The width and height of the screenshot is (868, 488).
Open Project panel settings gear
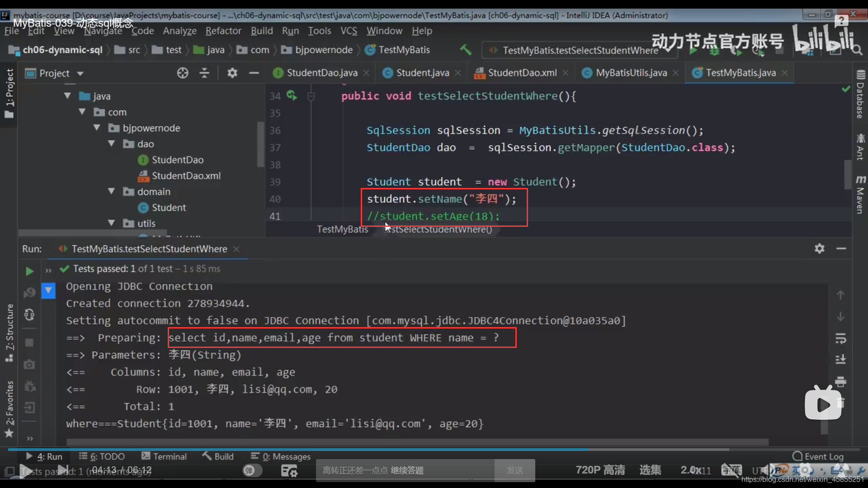point(232,73)
